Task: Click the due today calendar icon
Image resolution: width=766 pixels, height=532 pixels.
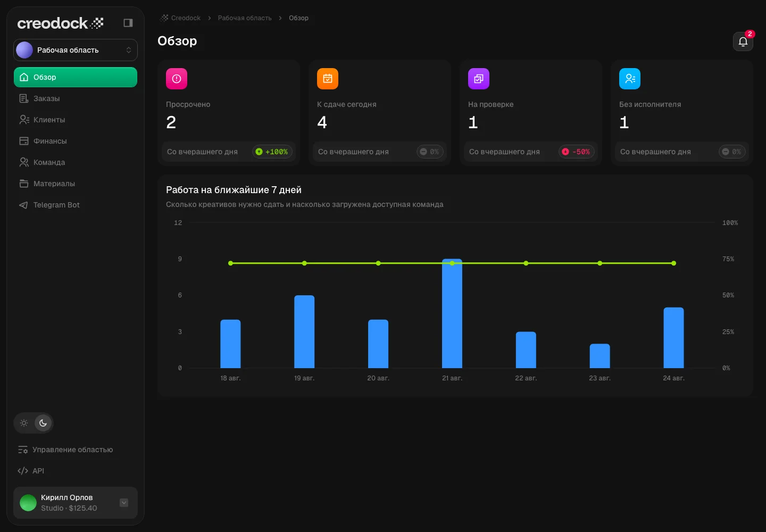Action: tap(328, 79)
